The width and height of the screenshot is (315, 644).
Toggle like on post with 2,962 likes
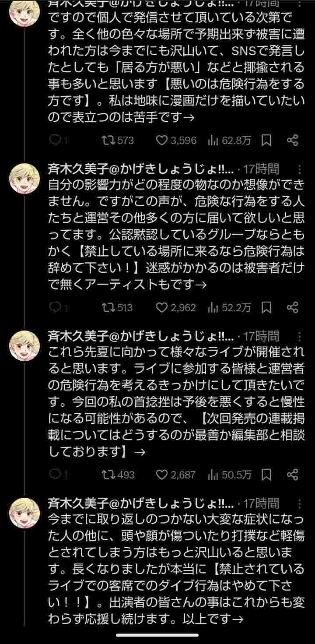[162, 307]
